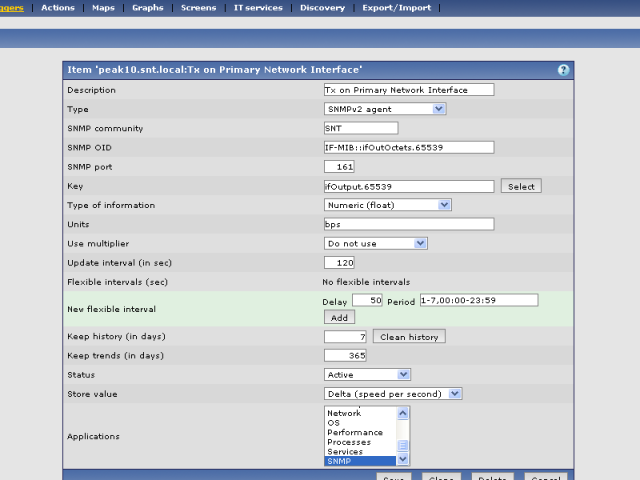
Task: Switch to Screens
Action: point(198,8)
